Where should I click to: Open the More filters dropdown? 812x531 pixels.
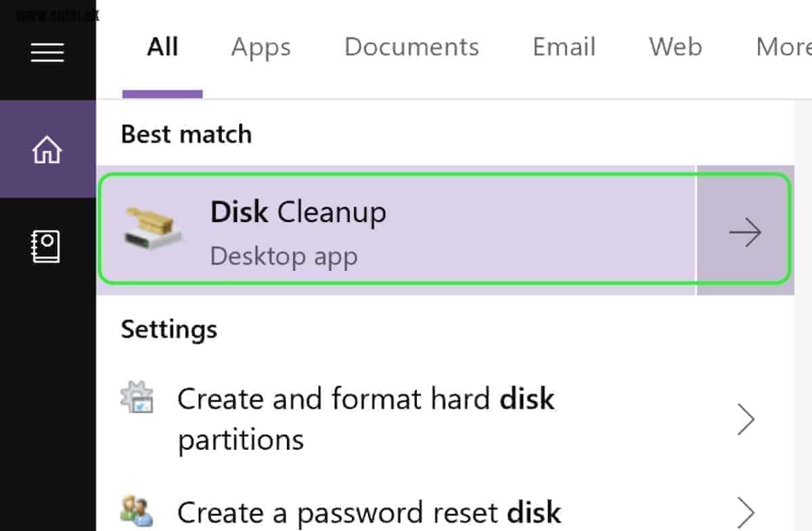[x=783, y=47]
